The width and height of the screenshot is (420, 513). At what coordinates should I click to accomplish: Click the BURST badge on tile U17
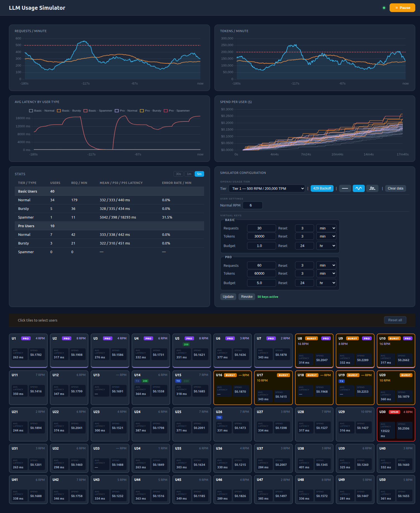[x=283, y=375]
